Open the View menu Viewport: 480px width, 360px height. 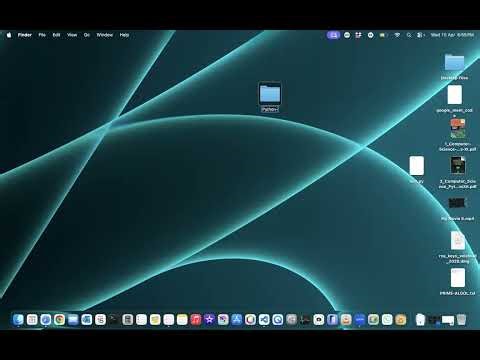72,35
